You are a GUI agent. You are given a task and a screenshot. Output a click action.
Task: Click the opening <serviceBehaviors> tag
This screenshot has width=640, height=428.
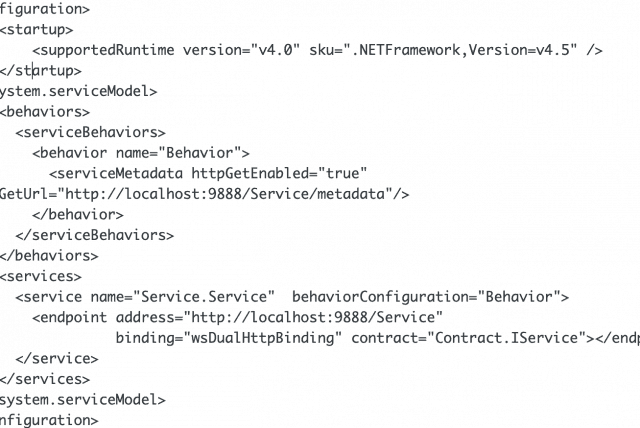[91, 132]
